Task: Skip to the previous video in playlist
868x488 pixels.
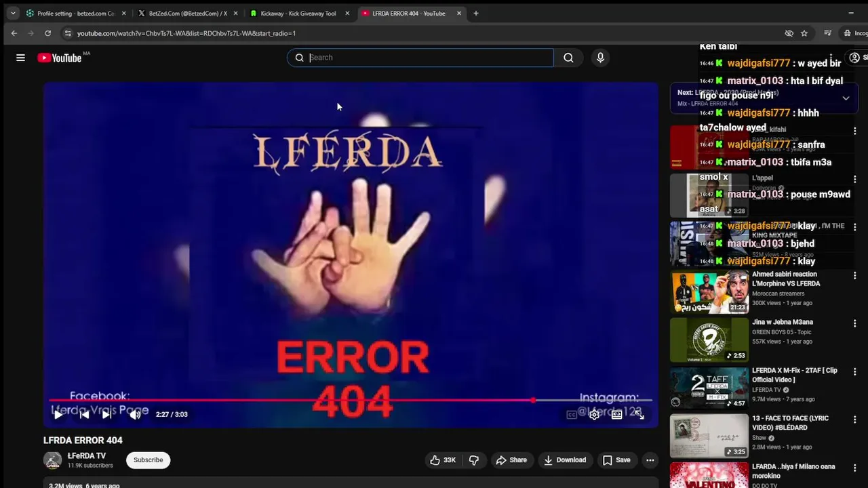Action: (x=84, y=414)
